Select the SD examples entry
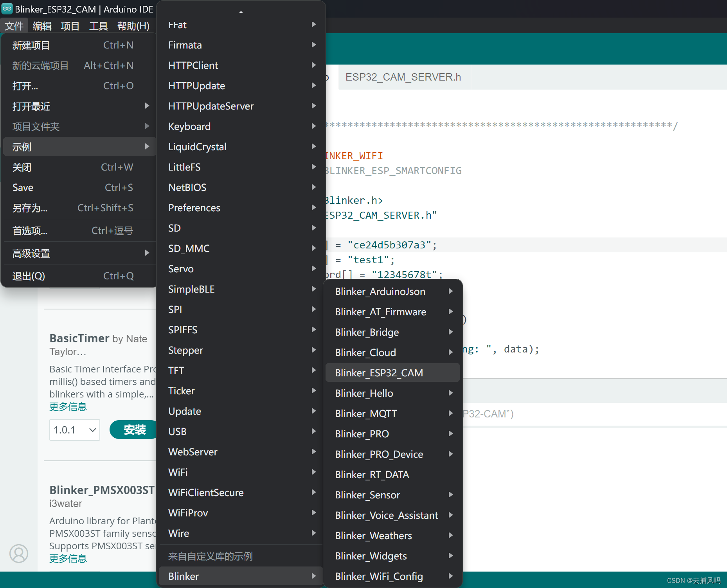This screenshot has height=588, width=727. pyautogui.click(x=241, y=228)
